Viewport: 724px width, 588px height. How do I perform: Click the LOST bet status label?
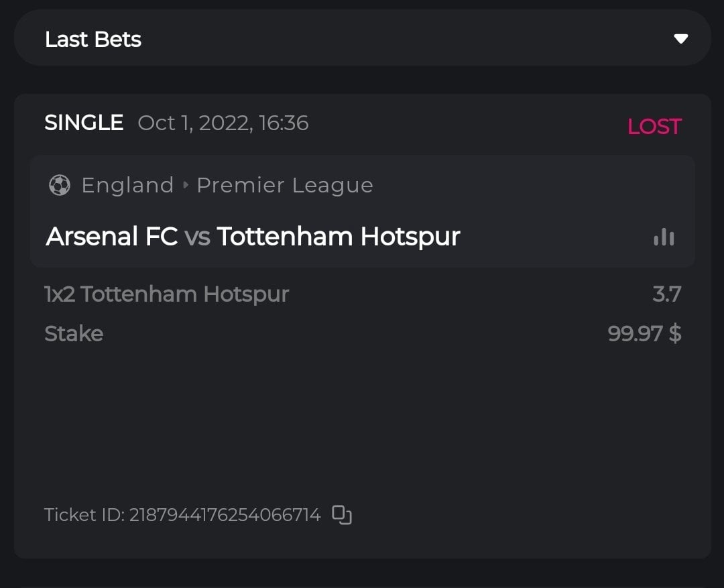click(654, 126)
